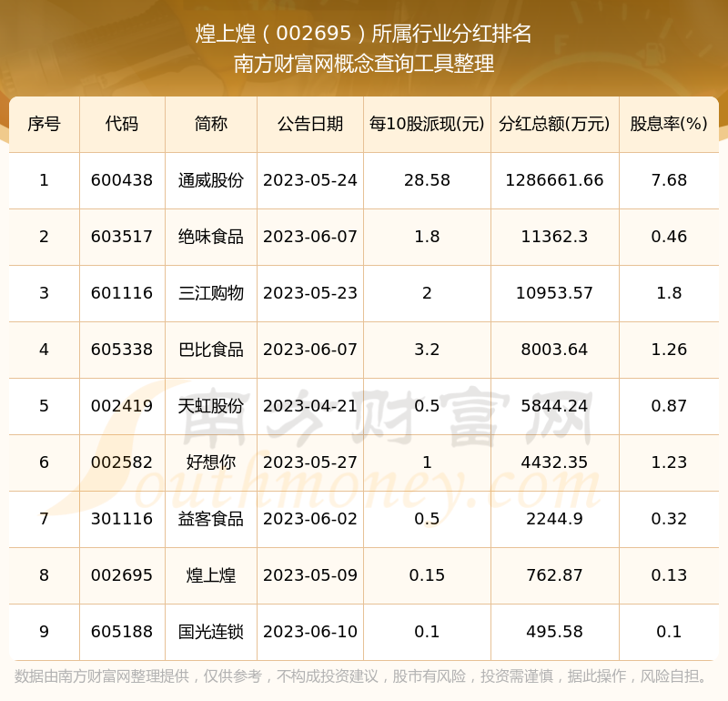Screen dimensions: 728x701
Task: Click dividend yield 0.13
Action: [669, 575]
